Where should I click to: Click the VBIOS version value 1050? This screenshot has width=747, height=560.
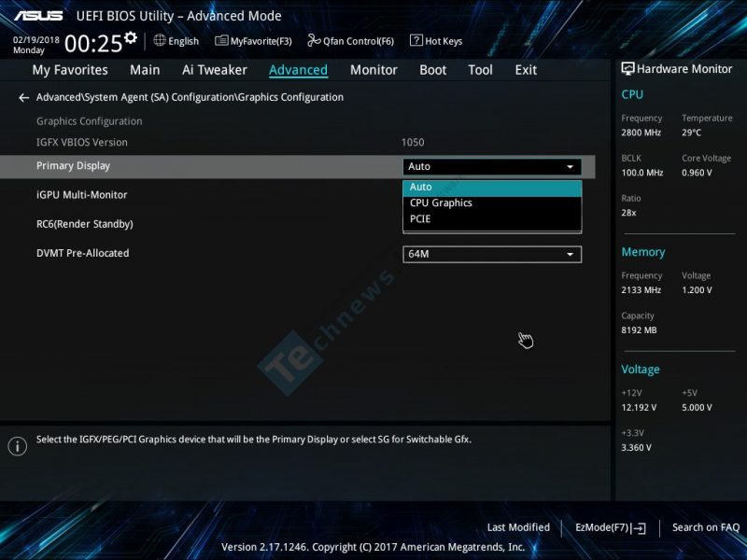pyautogui.click(x=413, y=143)
